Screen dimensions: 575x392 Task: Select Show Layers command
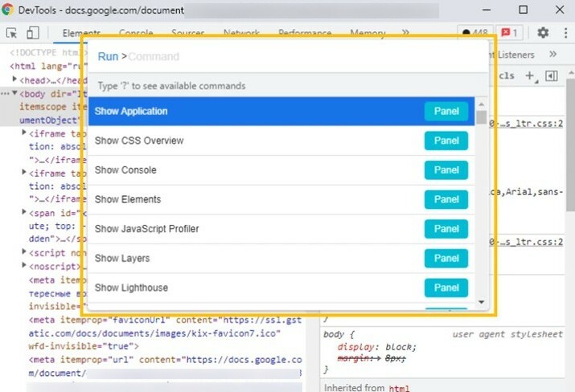tap(281, 259)
